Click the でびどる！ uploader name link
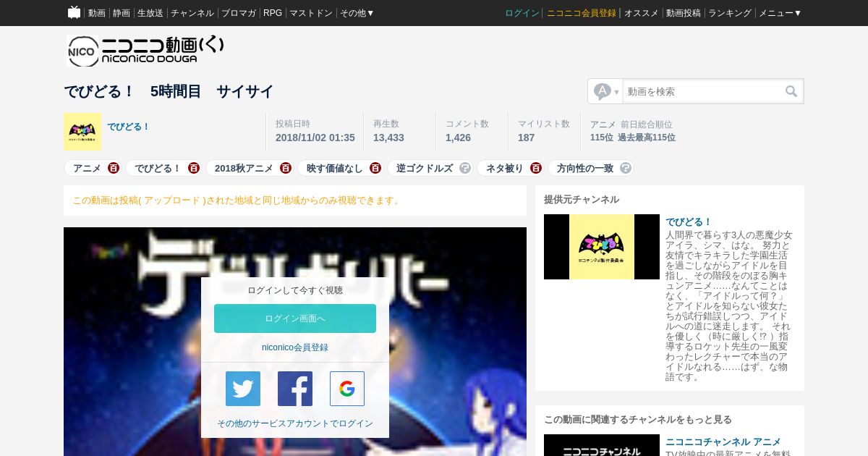 tap(129, 127)
